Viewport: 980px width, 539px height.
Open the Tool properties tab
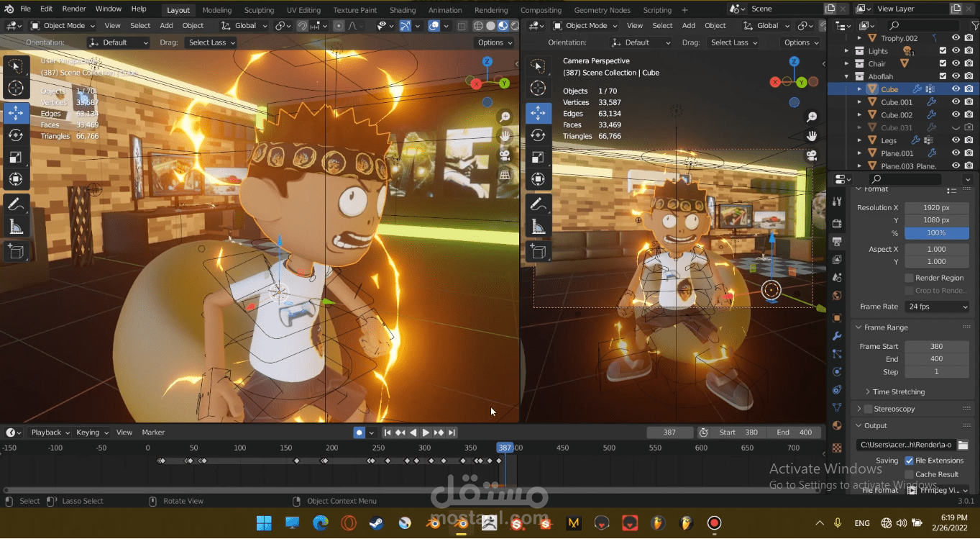point(837,201)
